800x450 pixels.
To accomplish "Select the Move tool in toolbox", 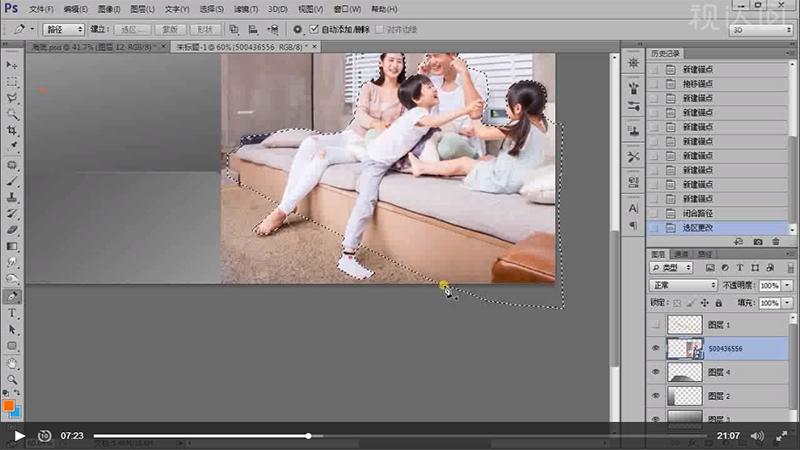I will (13, 65).
